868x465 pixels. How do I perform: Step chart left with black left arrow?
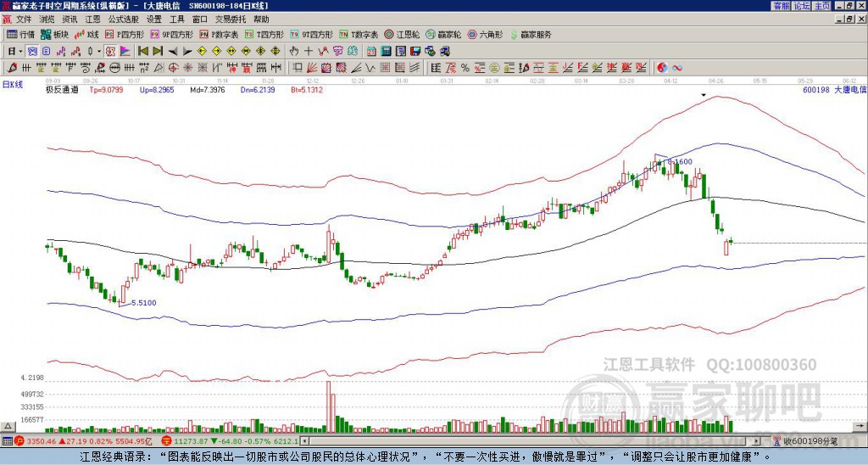click(x=173, y=51)
